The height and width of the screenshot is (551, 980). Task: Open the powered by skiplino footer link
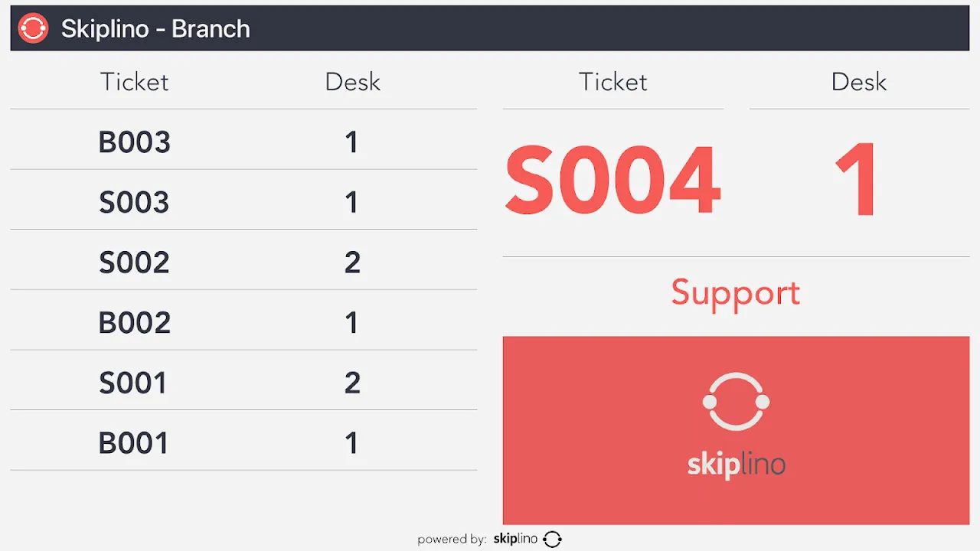pos(490,539)
